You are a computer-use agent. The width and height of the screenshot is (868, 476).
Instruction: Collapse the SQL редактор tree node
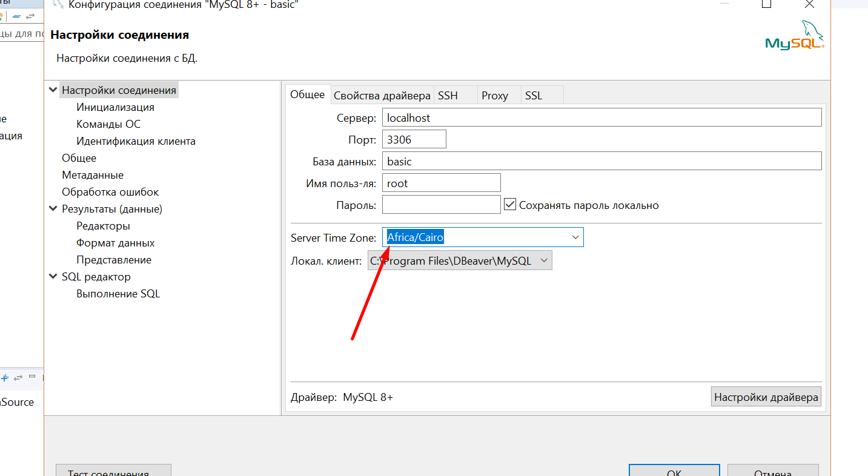pyautogui.click(x=53, y=277)
